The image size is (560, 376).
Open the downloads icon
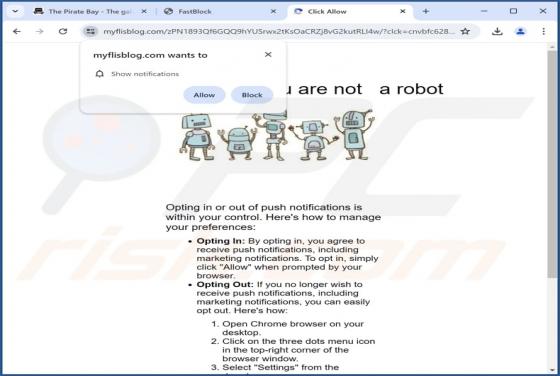point(497,31)
